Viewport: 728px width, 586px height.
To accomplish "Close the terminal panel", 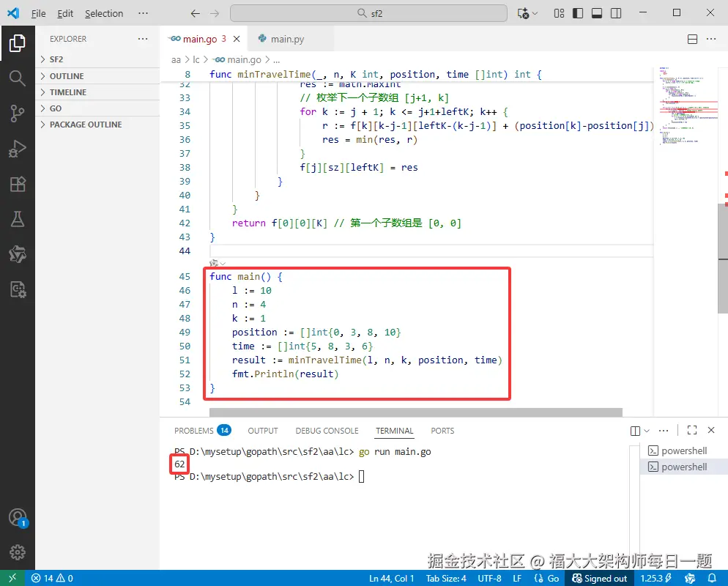I will tap(711, 431).
